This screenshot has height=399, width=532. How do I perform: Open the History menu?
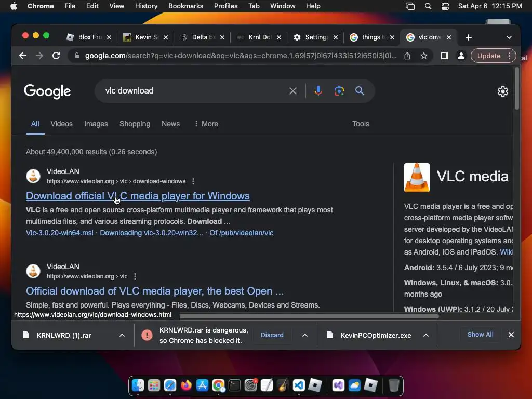pyautogui.click(x=146, y=6)
